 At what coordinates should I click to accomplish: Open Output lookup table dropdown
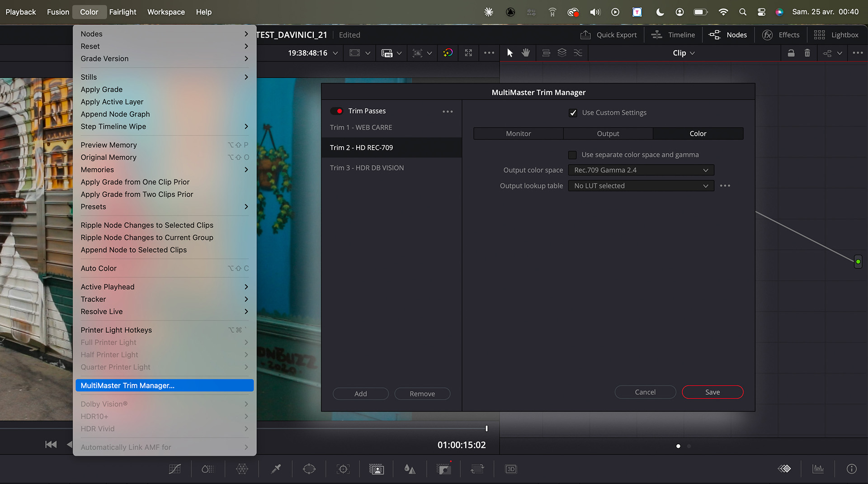(641, 186)
